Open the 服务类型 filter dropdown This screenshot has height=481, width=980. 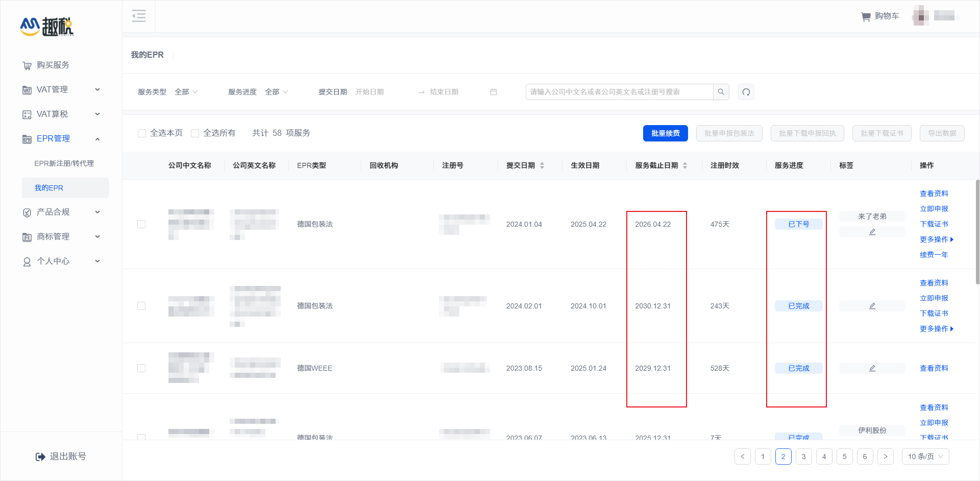point(185,92)
